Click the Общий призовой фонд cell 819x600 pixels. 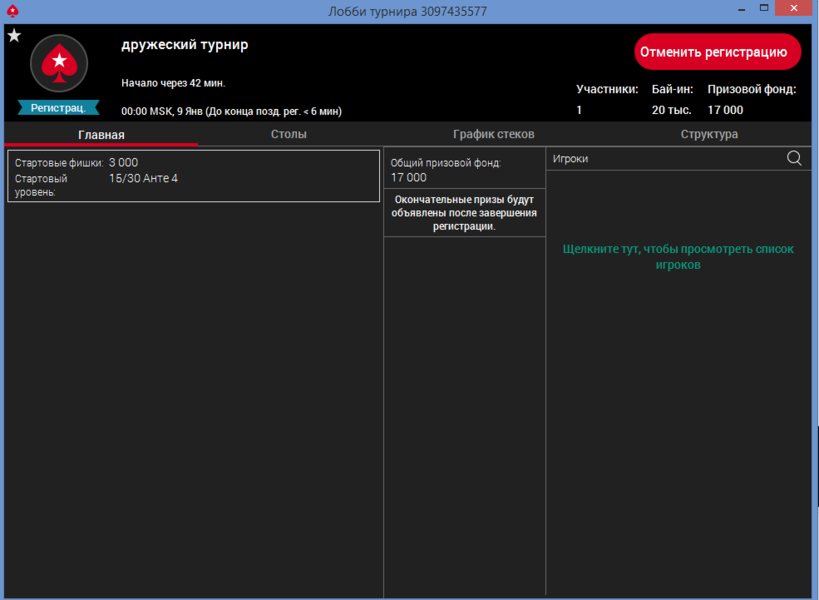(x=464, y=170)
